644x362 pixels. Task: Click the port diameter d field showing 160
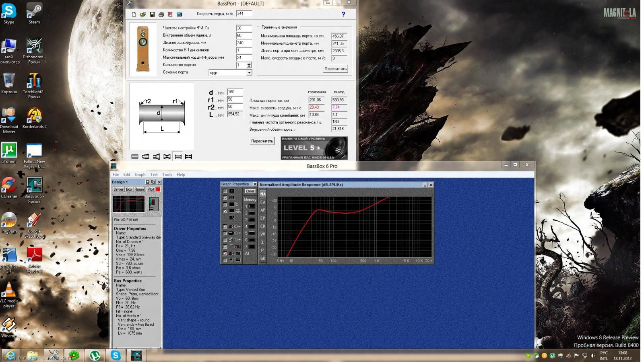pos(235,92)
